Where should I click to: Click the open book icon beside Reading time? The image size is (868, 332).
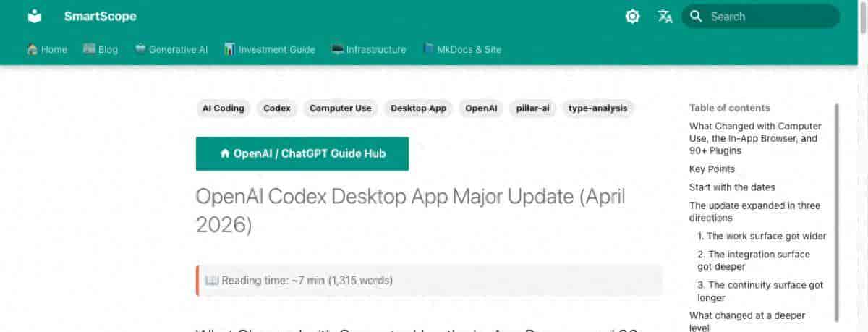coord(212,280)
